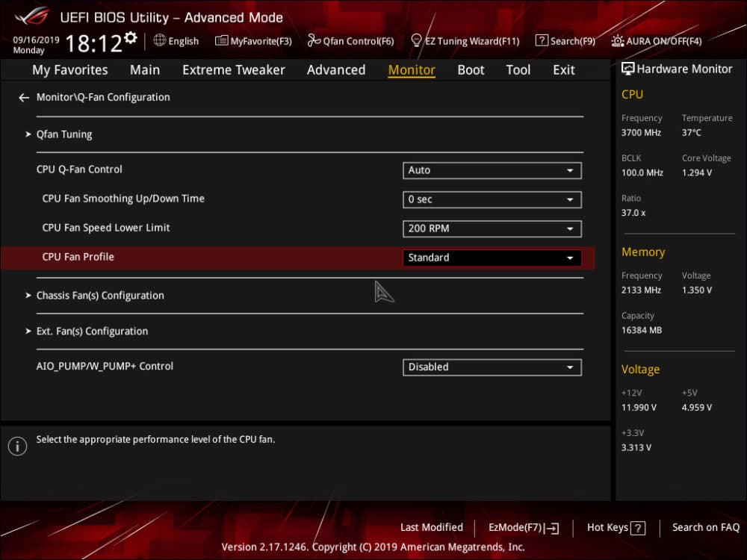Click AIO_PUMP/W_PUMP+ Control label
Image resolution: width=747 pixels, height=560 pixels.
point(105,366)
